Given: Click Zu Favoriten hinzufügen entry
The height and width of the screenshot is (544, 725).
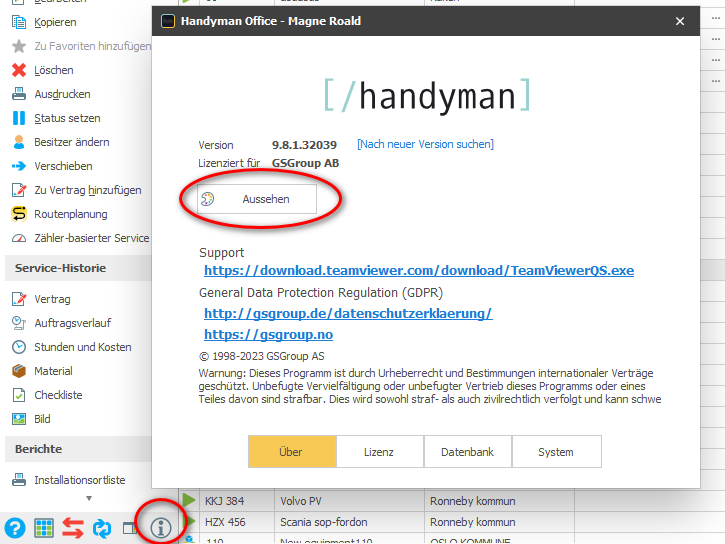Looking at the screenshot, I should [92, 46].
